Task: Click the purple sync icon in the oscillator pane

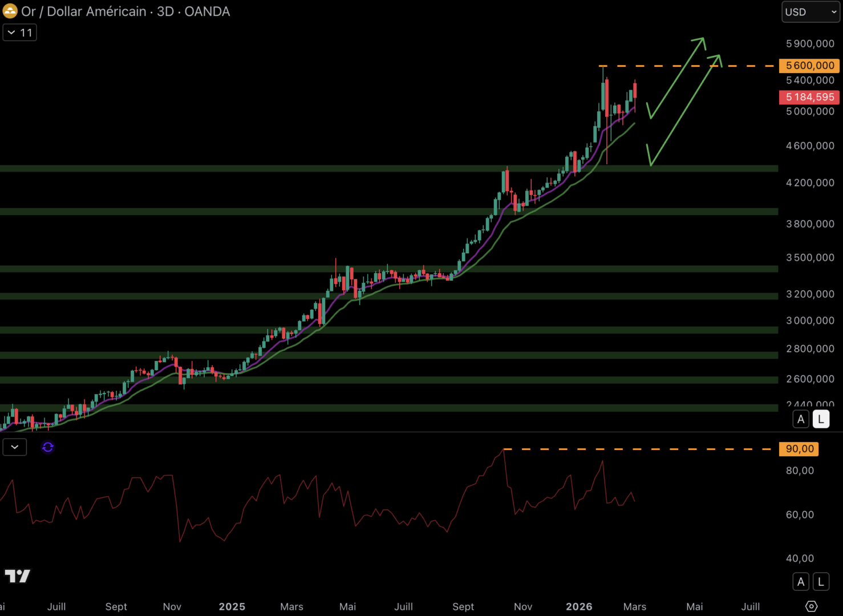Action: tap(48, 447)
